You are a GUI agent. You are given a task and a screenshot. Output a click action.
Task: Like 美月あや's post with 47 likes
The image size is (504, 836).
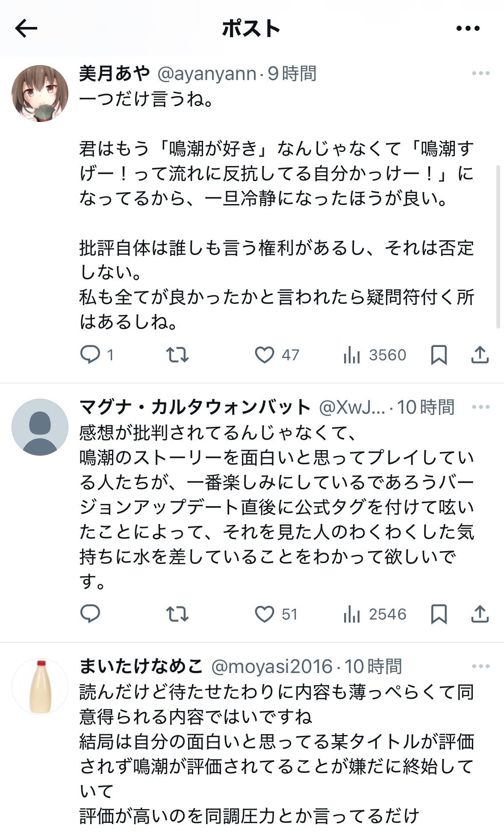(265, 355)
